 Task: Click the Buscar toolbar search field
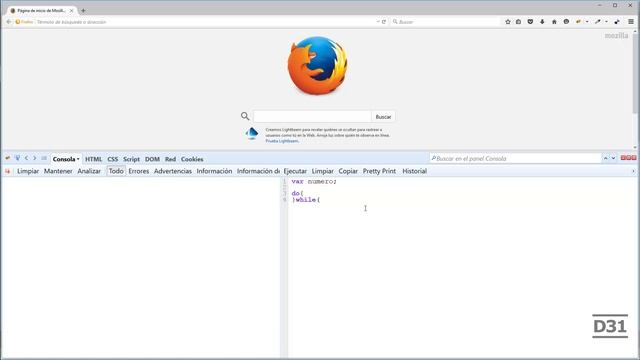(445, 22)
